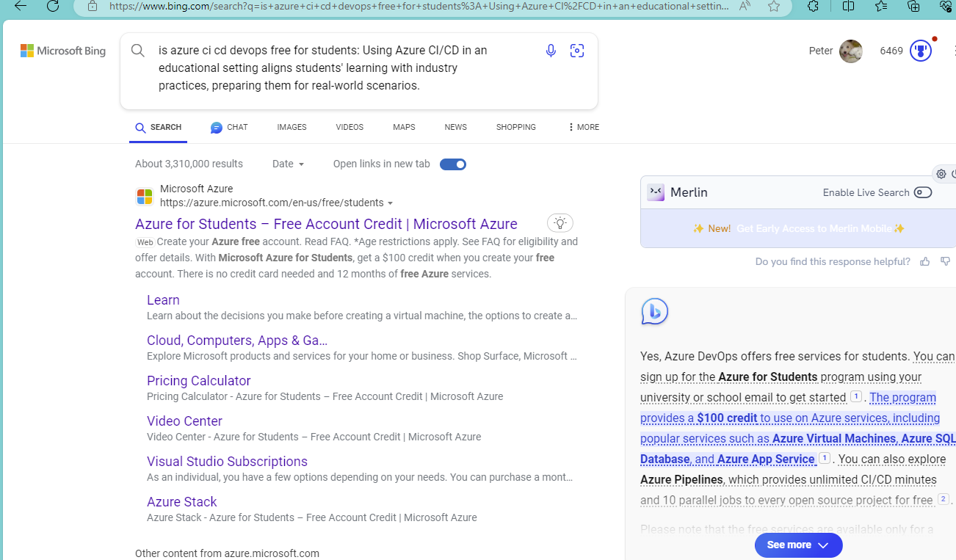Click the Rewards points count 6469
This screenshot has width=956, height=560.
891,51
